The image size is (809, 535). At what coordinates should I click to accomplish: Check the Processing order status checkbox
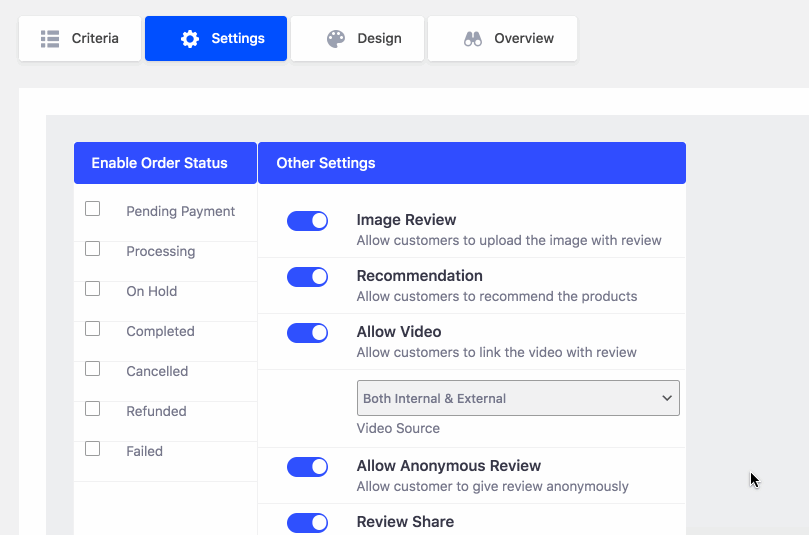coord(92,249)
